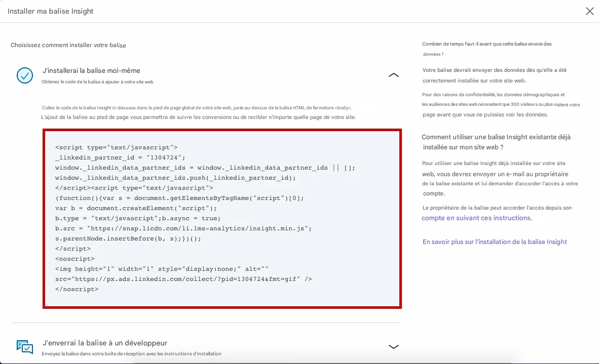Click the first '<script type="text/javascript">' line
Viewport: 599px width, 364px height.
pyautogui.click(x=116, y=147)
